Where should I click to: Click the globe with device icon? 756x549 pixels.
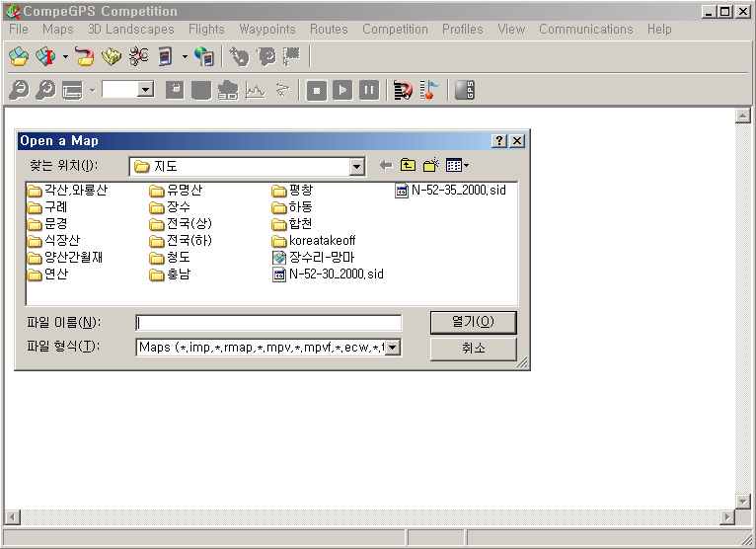tap(204, 56)
